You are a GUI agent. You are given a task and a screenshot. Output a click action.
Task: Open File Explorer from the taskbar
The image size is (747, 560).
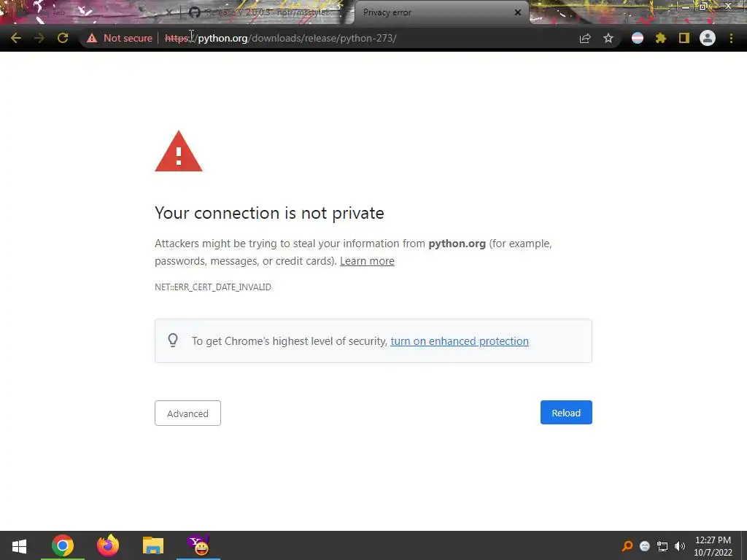[x=153, y=545]
